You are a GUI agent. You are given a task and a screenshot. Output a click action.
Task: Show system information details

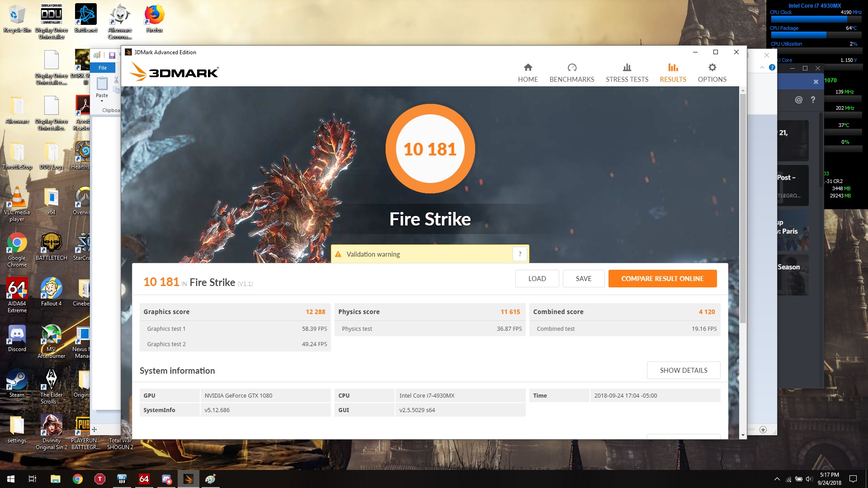click(683, 370)
